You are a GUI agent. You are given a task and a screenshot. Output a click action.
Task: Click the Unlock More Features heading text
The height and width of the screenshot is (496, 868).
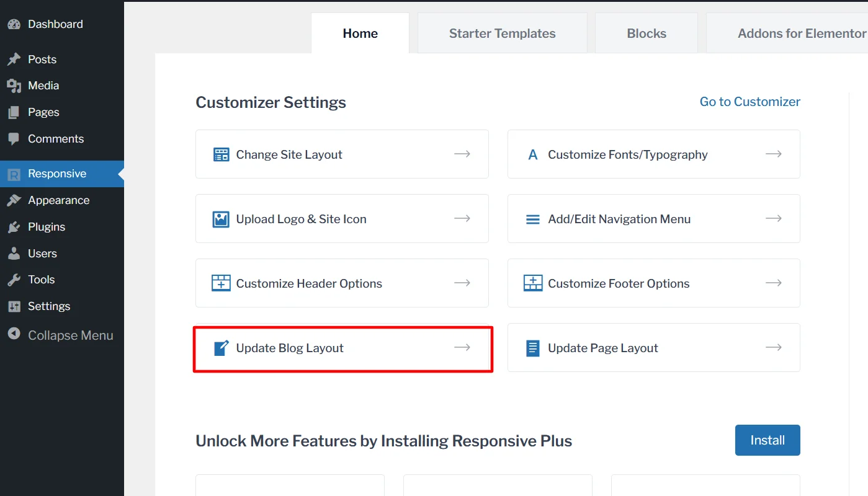coord(383,441)
